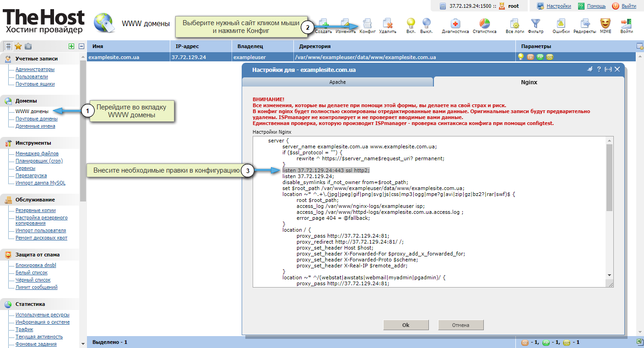Collapse the Статистика section

click(x=30, y=304)
